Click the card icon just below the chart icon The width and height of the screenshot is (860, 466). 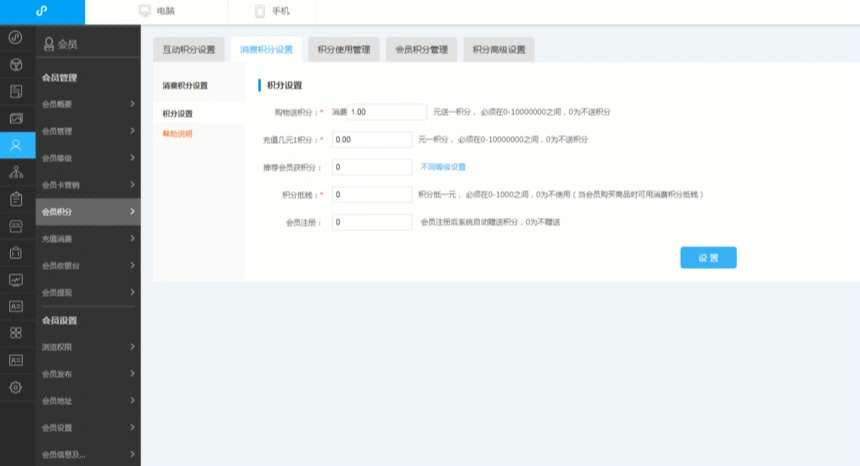coord(16,306)
